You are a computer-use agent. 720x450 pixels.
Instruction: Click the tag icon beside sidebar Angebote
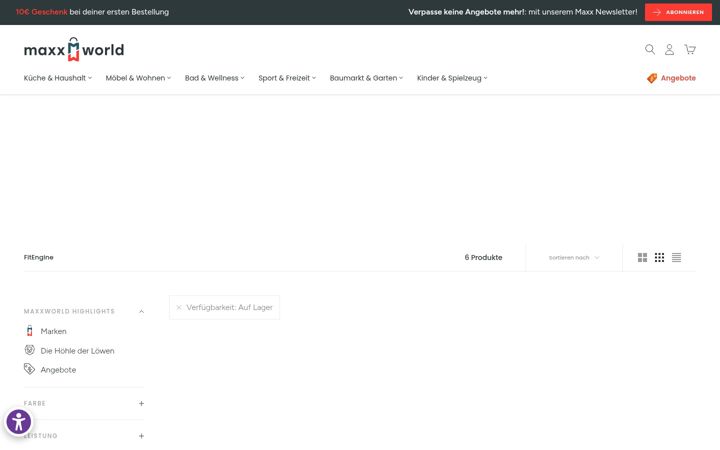pos(29,369)
